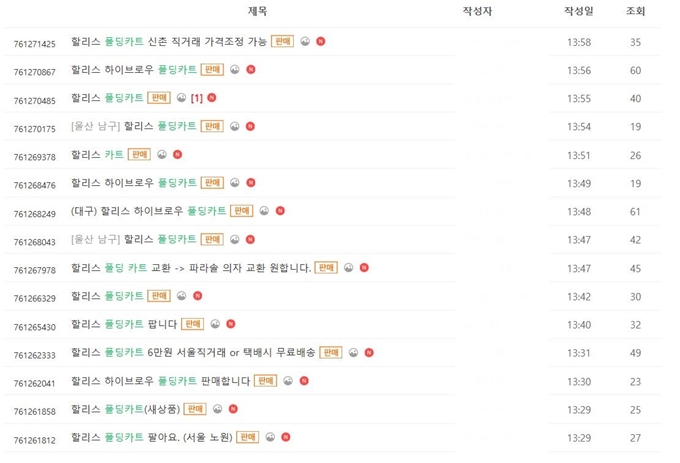The width and height of the screenshot is (680, 463).
Task: Click 판매 tag on 파라솔 의자 교환 post
Action: pos(326,267)
